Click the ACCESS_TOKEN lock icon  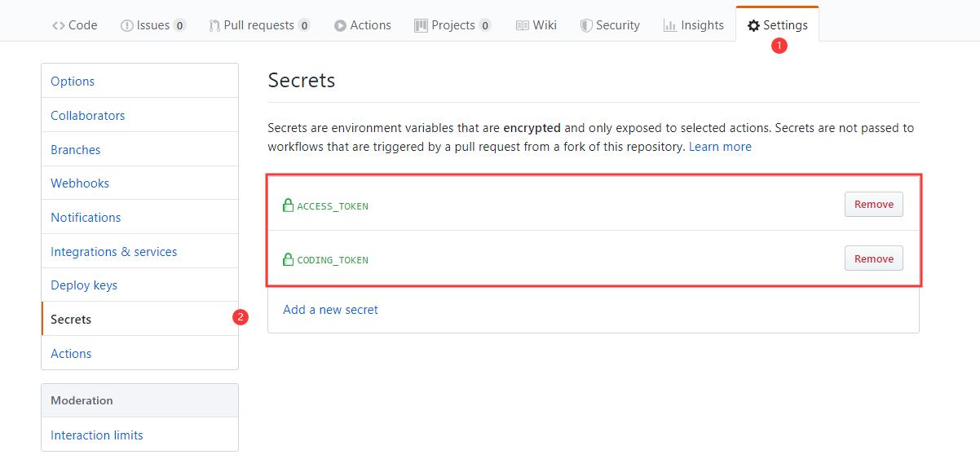click(x=288, y=205)
